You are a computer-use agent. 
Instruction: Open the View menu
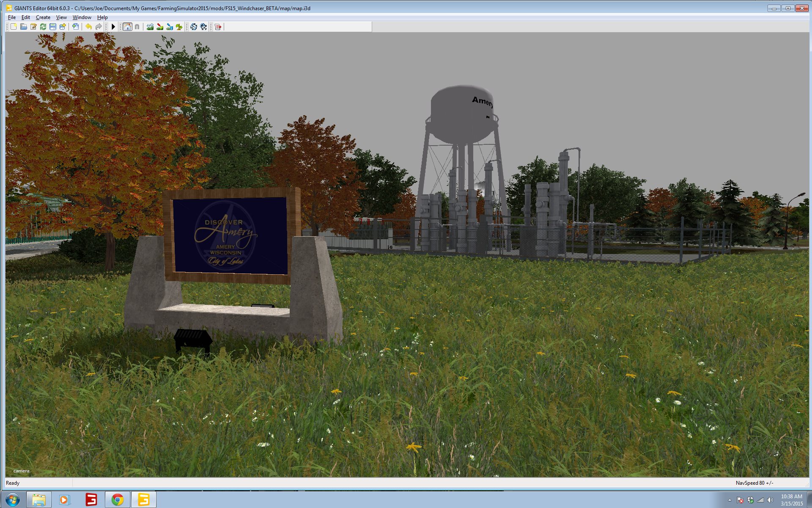[61, 17]
